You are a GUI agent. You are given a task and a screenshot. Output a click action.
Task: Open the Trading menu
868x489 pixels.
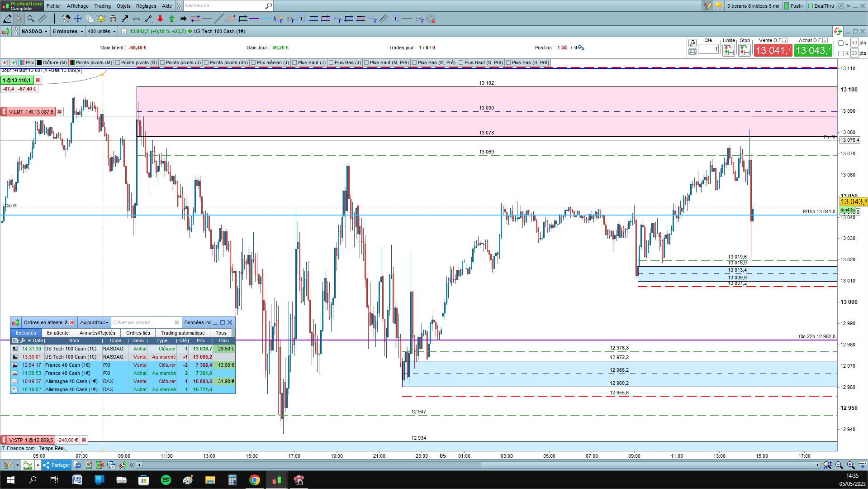coord(102,6)
